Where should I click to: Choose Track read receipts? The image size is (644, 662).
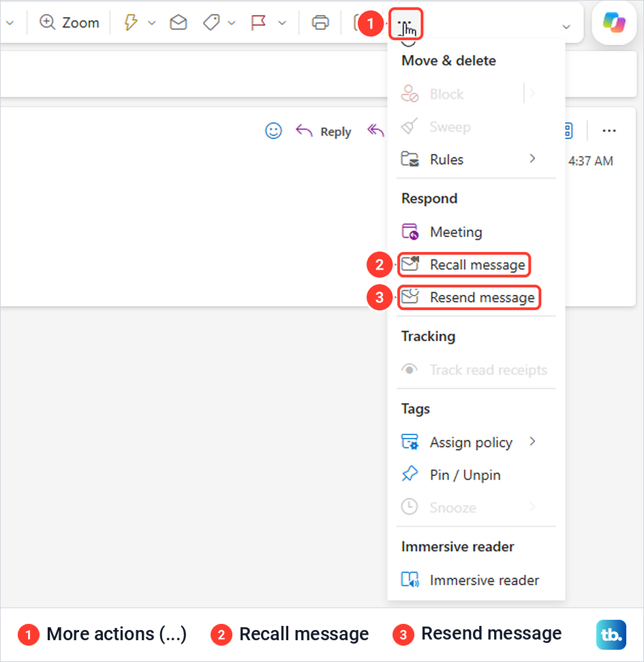tap(476, 370)
